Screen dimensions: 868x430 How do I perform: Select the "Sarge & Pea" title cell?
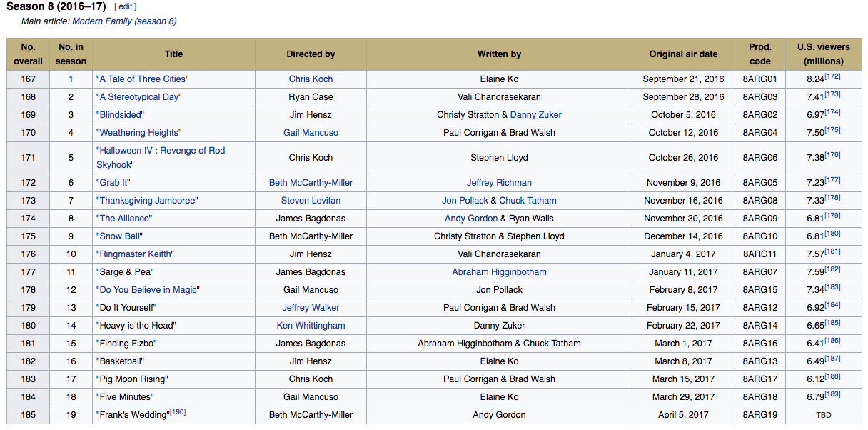pyautogui.click(x=173, y=272)
